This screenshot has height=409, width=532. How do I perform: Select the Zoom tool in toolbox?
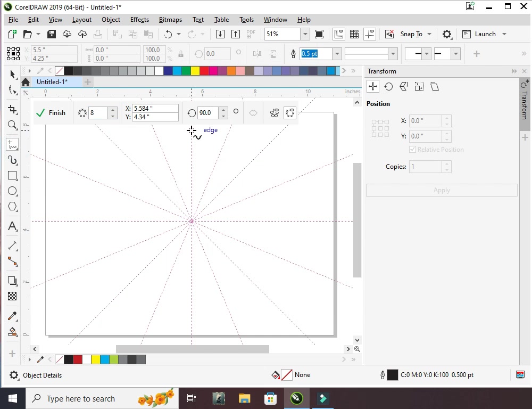13,125
